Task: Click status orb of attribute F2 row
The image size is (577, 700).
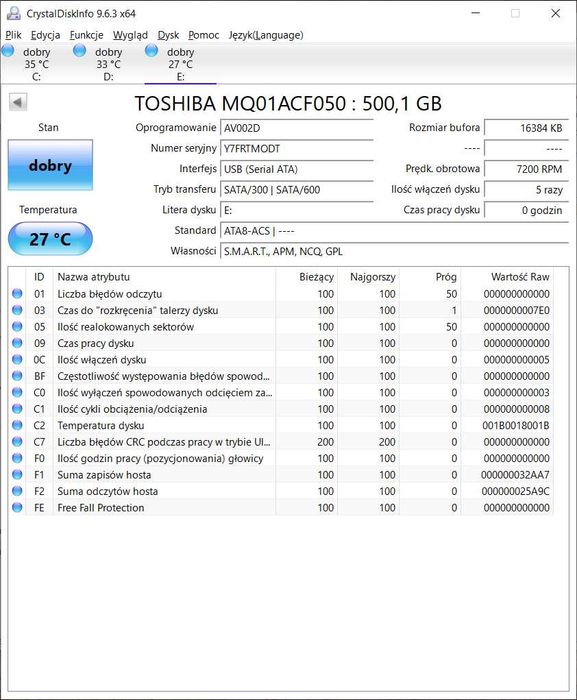Action: click(x=17, y=491)
